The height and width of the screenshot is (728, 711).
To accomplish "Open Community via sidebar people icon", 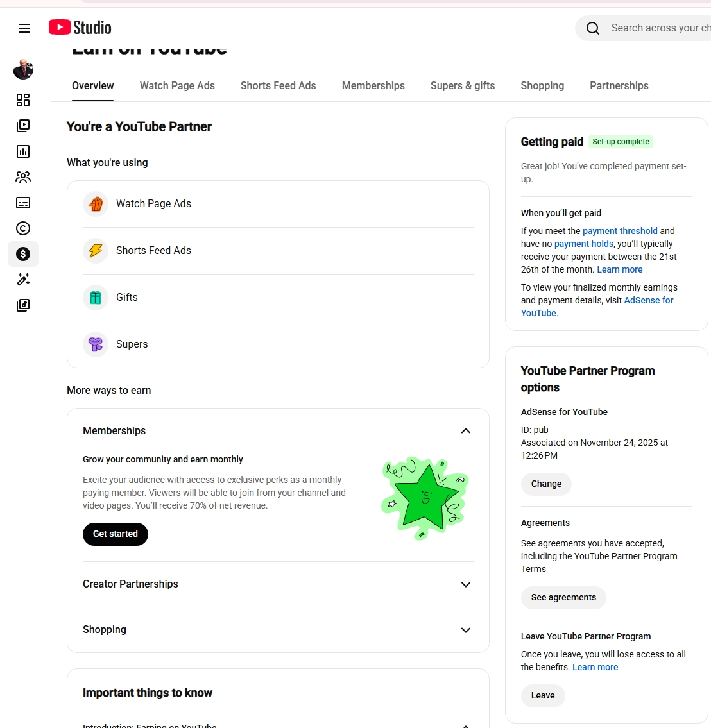I will click(x=23, y=177).
